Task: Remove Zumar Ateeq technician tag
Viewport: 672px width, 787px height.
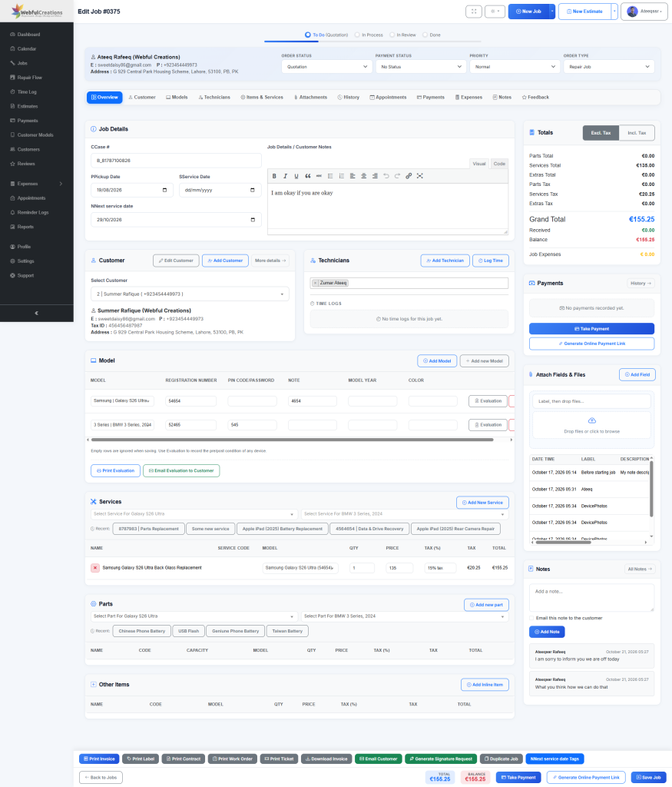Action: [x=315, y=283]
